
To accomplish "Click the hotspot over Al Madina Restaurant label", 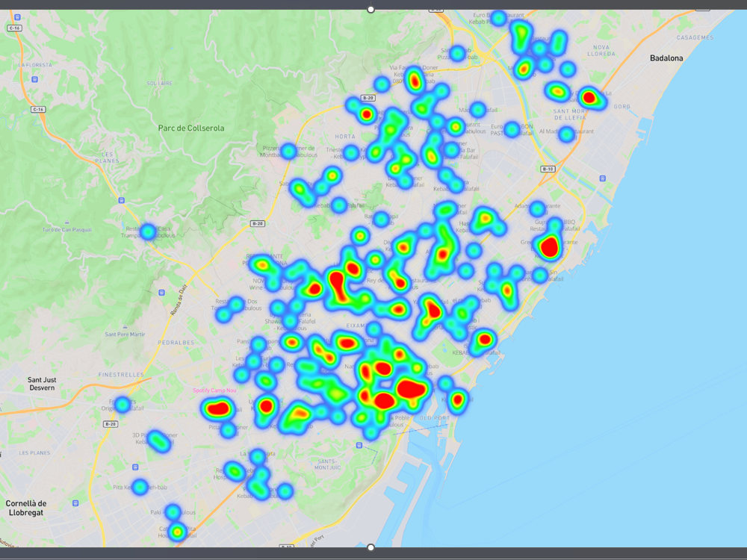I will [566, 134].
